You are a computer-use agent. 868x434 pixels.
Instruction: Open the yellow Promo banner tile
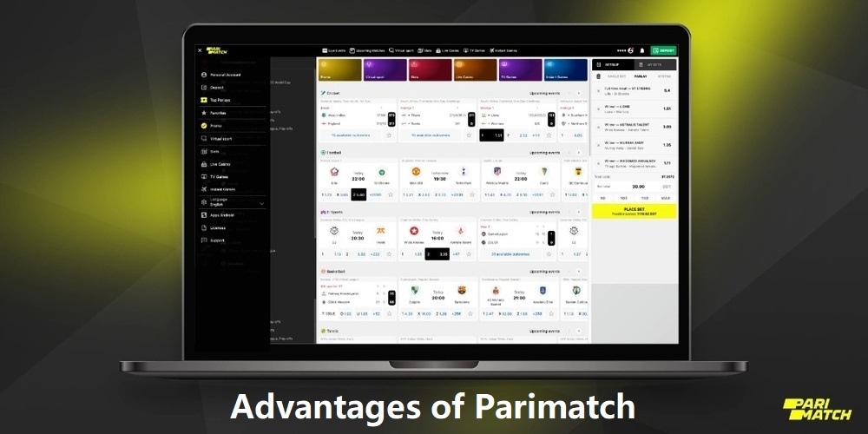point(339,70)
